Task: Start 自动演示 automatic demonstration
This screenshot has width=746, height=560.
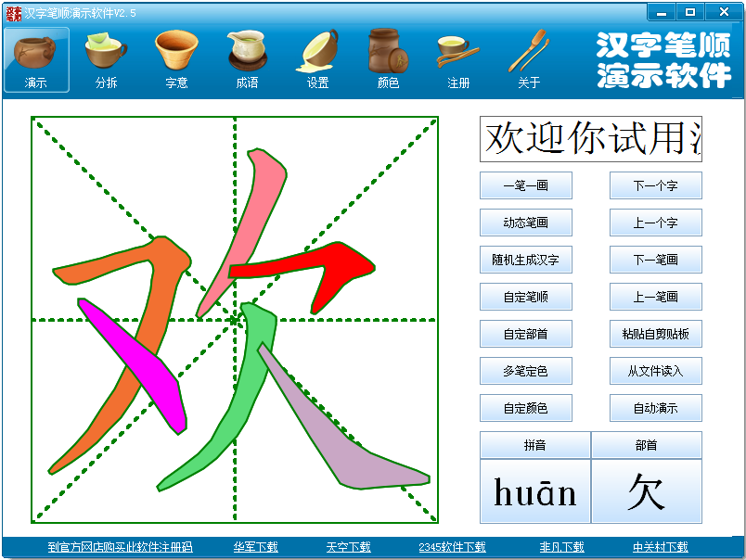Action: pos(655,408)
